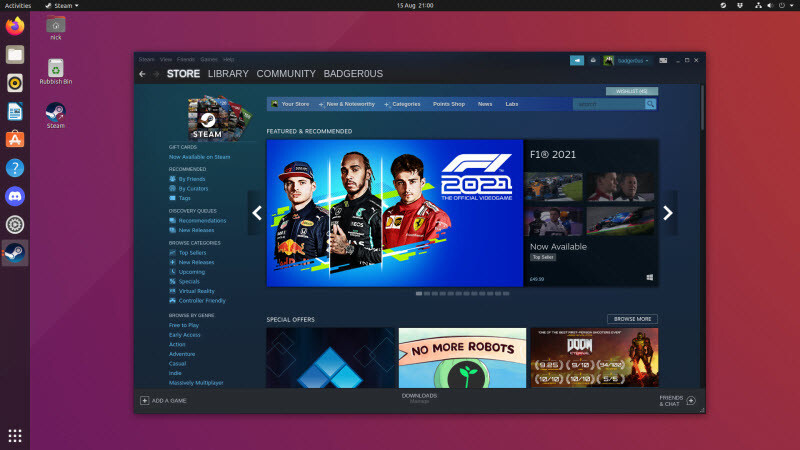Open the Rubbish Bin desktop icon

point(56,71)
